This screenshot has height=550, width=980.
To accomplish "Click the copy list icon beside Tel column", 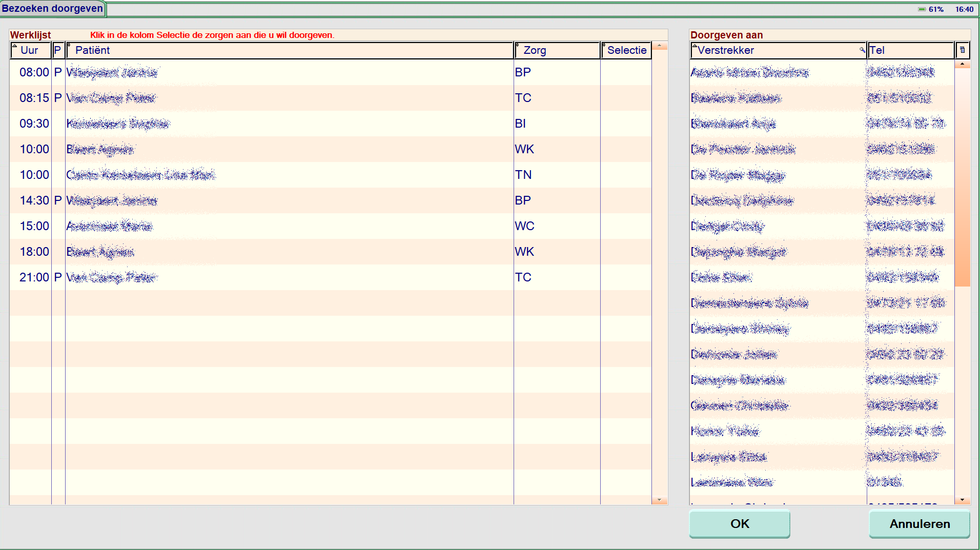I will pos(962,50).
